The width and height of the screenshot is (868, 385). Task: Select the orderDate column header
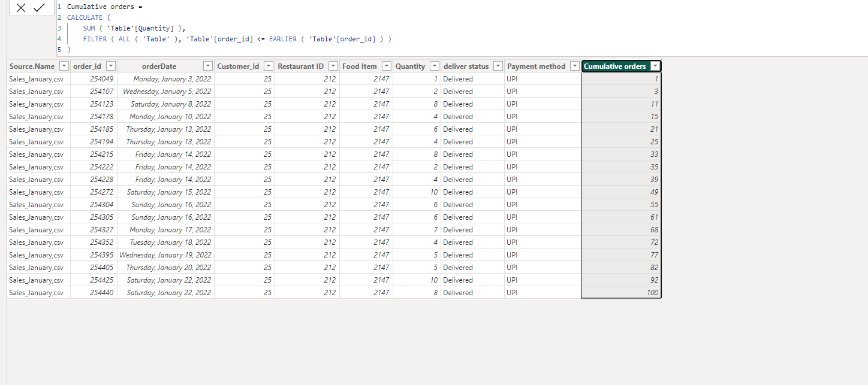(x=159, y=66)
